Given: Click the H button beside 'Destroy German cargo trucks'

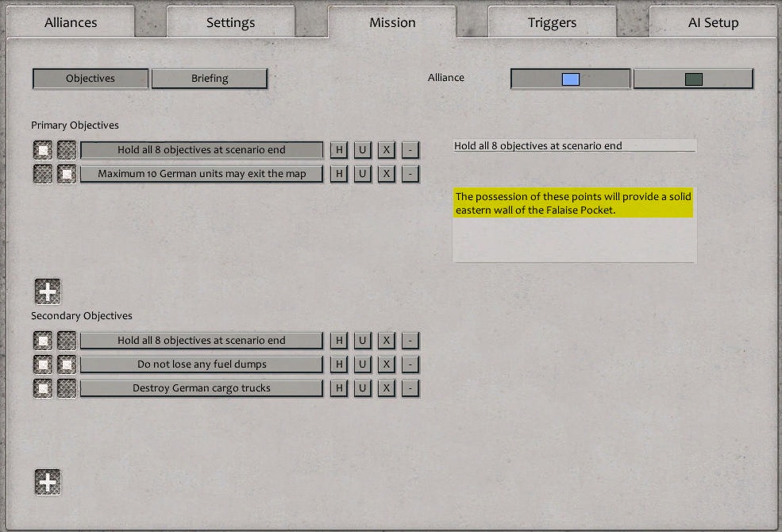Looking at the screenshot, I should pos(337,387).
